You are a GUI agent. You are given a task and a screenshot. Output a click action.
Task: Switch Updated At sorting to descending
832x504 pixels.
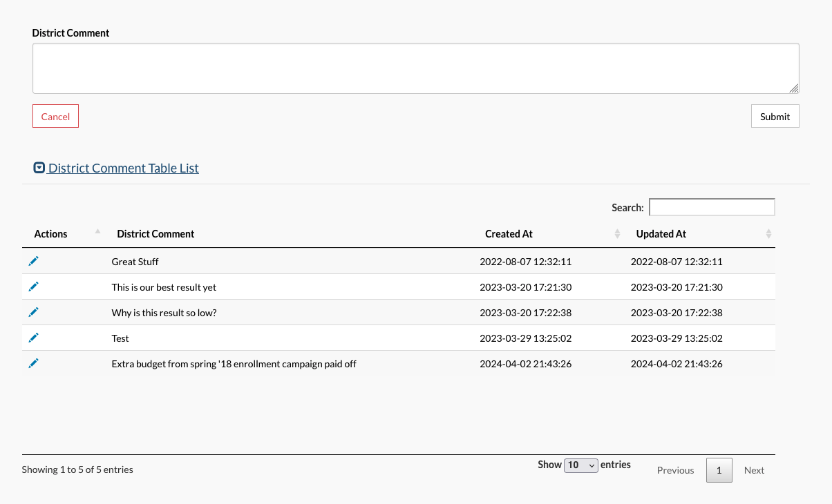coord(768,233)
